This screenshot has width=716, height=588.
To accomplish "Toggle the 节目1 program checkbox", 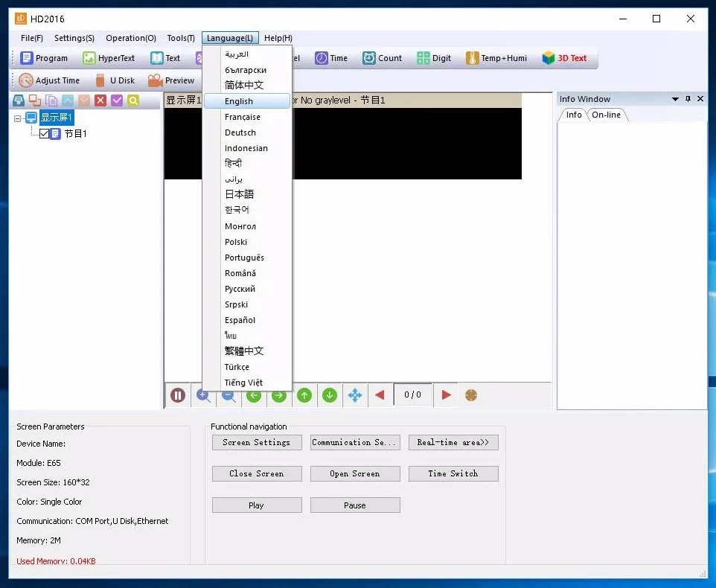I will (45, 134).
